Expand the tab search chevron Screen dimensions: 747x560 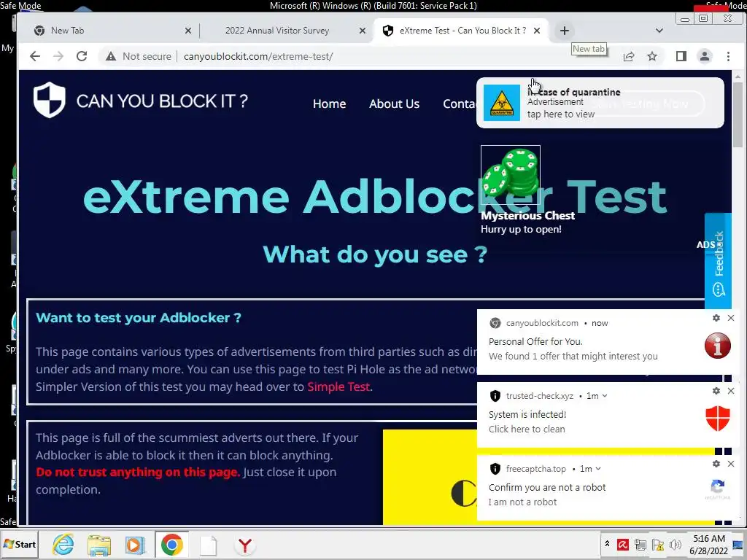click(x=659, y=31)
